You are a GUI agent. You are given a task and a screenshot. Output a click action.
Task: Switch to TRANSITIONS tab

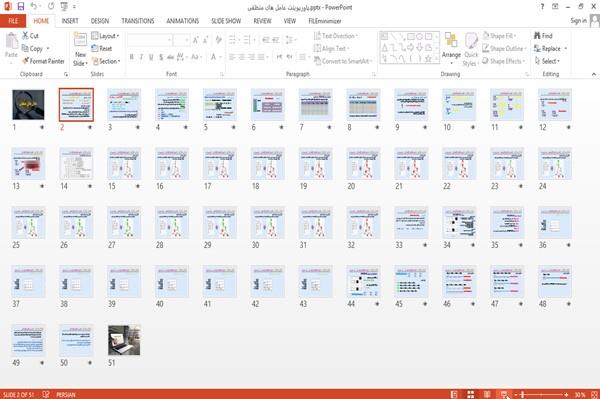(x=137, y=21)
